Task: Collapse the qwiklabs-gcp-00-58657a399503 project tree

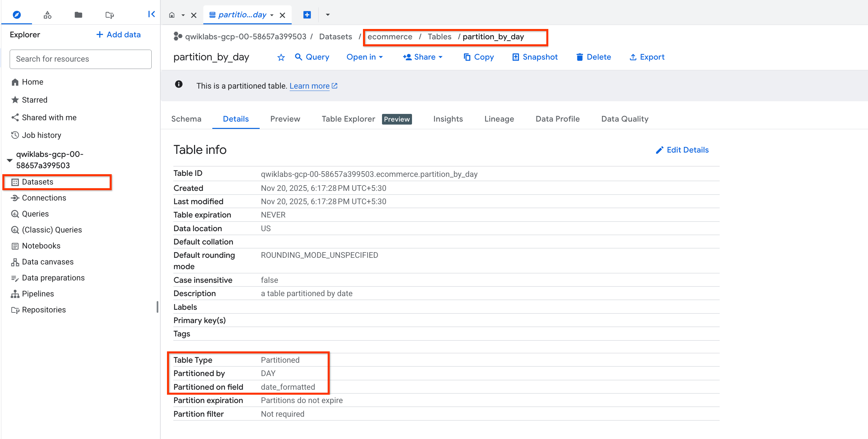Action: pos(9,160)
